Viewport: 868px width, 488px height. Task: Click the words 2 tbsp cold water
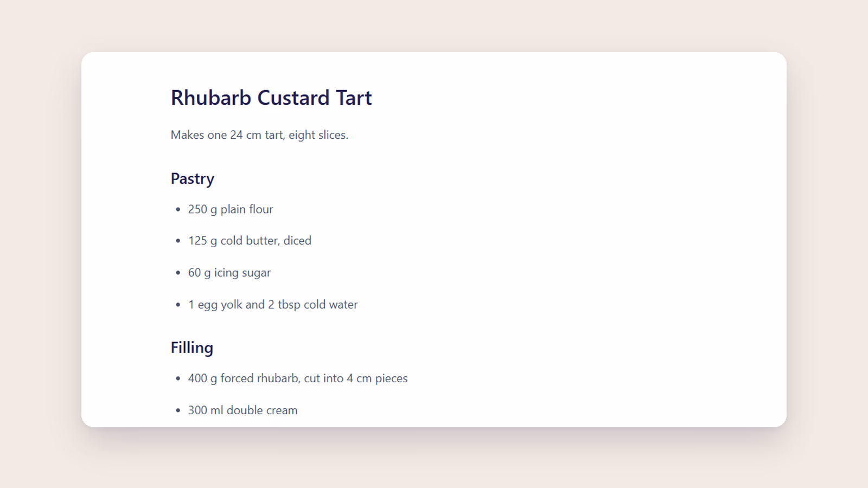[313, 305]
